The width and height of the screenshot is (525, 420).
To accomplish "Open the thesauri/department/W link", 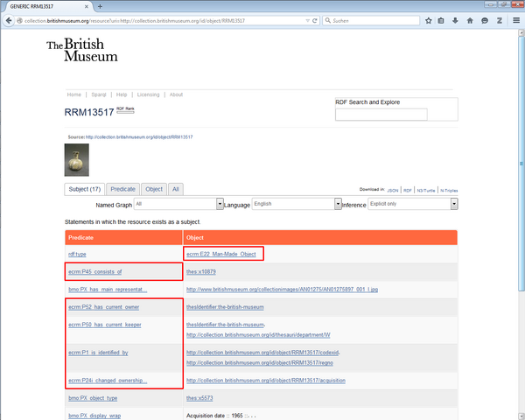I will click(x=258, y=335).
